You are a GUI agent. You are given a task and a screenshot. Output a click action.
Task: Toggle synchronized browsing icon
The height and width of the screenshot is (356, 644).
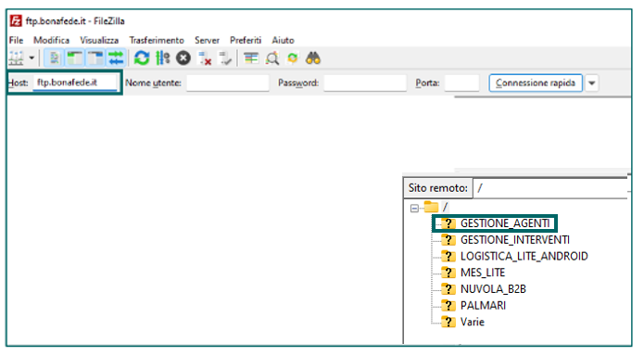293,58
